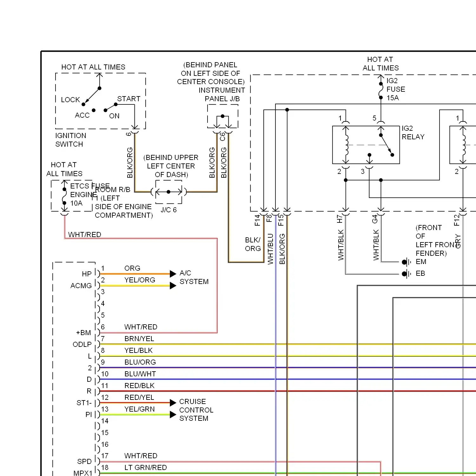
Task: Select the MPX1 terminal label
Action: [83, 473]
